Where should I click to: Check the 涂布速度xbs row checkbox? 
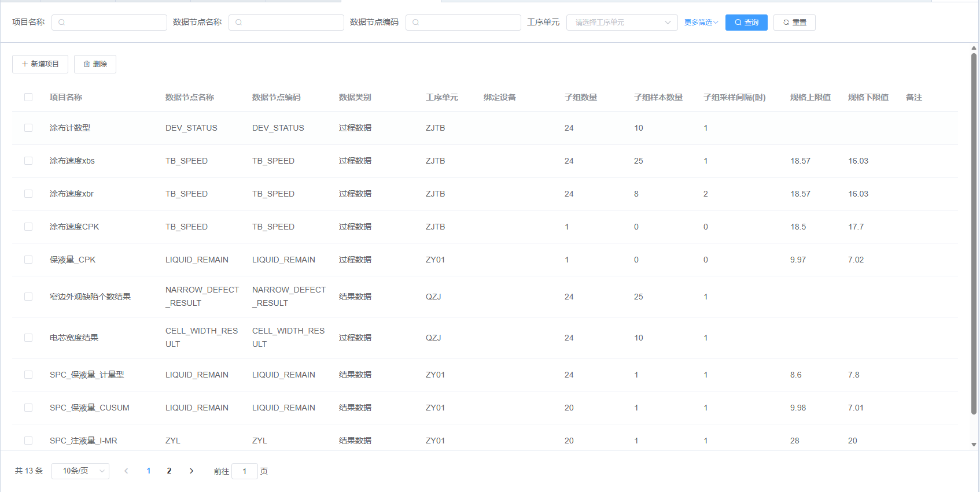[x=28, y=161]
